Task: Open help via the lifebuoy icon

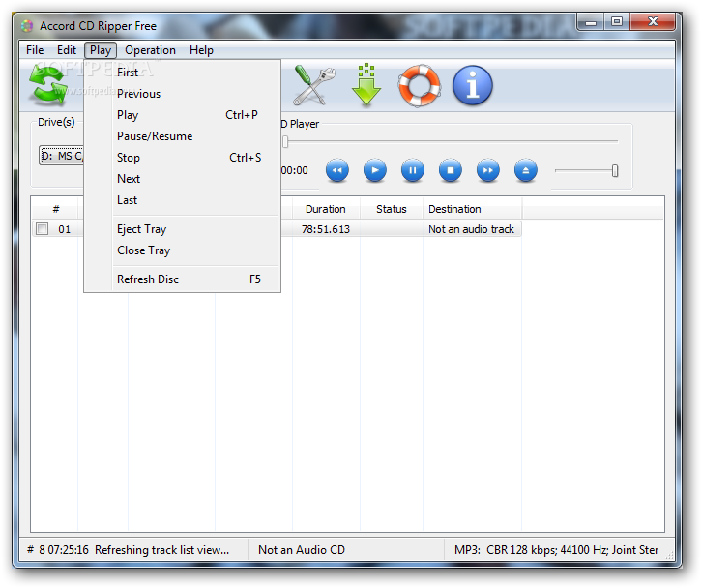Action: [420, 85]
